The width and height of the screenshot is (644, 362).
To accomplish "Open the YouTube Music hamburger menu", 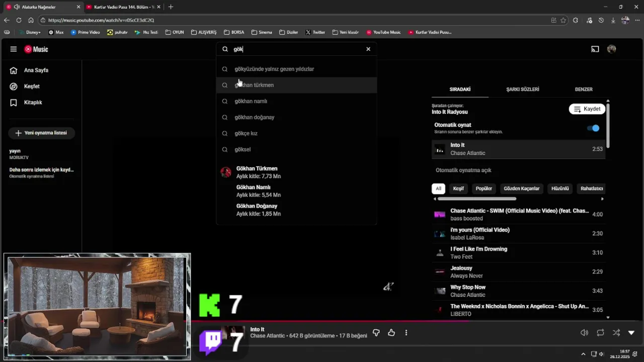I will coord(14,49).
